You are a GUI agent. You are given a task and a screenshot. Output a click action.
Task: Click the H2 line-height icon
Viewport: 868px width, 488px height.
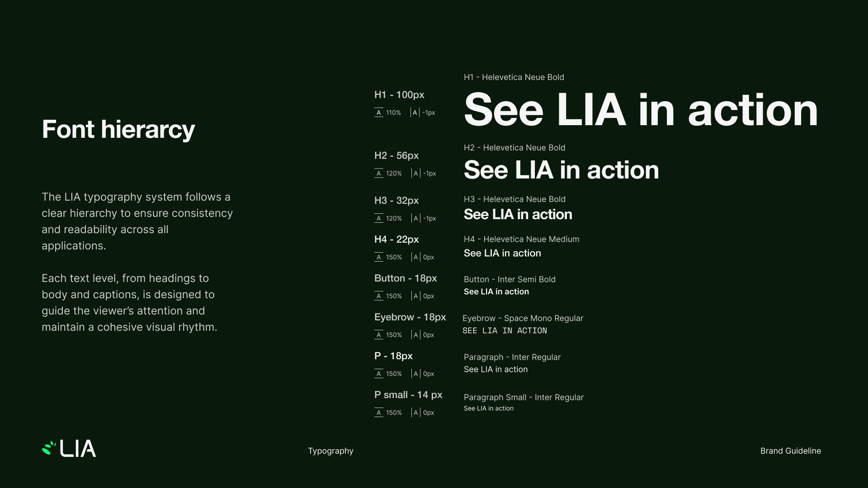click(x=379, y=173)
